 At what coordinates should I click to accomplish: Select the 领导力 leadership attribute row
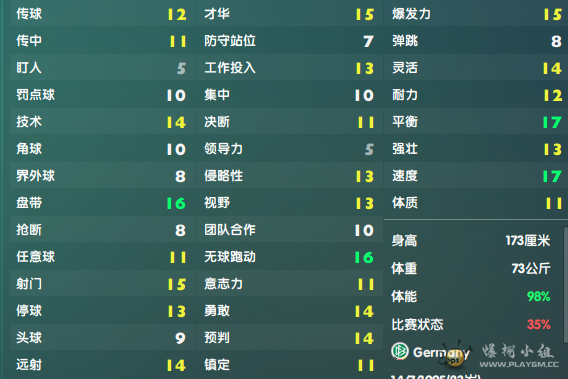pos(289,149)
